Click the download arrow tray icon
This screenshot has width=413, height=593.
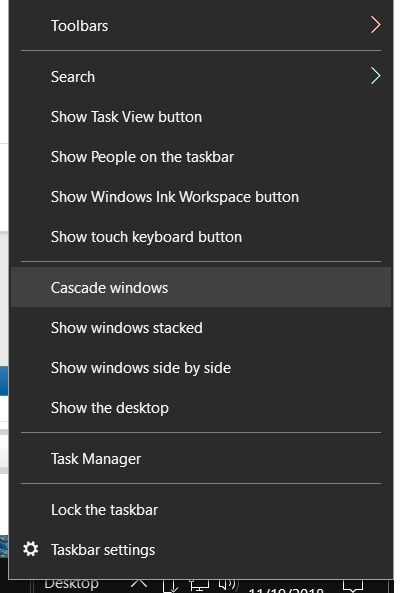coord(171,585)
